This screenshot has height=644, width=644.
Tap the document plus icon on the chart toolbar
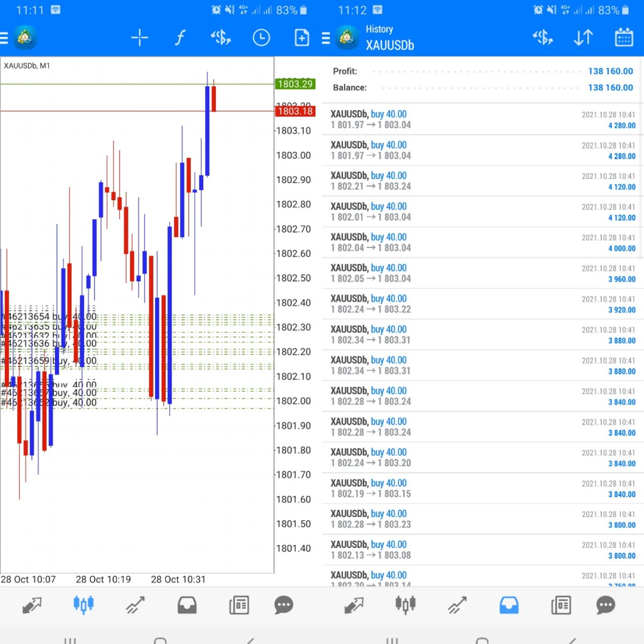point(302,38)
